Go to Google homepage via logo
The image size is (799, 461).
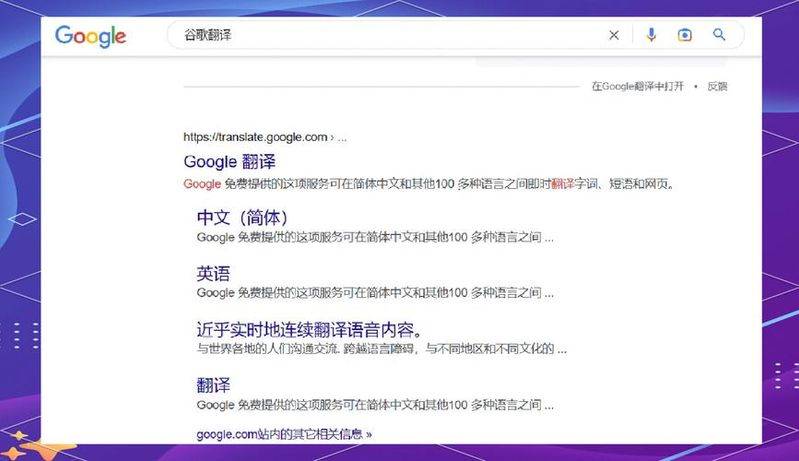(91, 36)
